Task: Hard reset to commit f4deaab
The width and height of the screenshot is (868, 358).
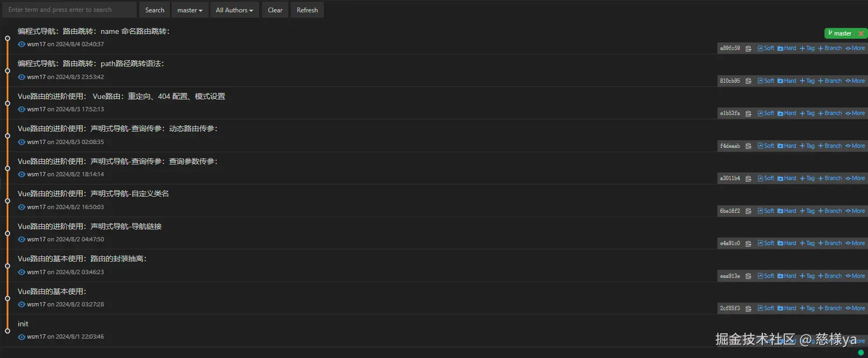Action: pyautogui.click(x=787, y=146)
